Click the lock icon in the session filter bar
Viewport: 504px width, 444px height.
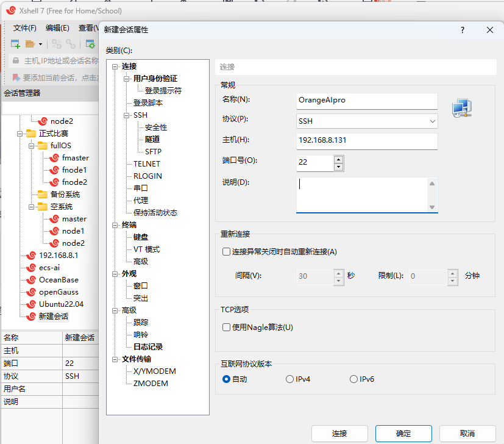click(16, 62)
